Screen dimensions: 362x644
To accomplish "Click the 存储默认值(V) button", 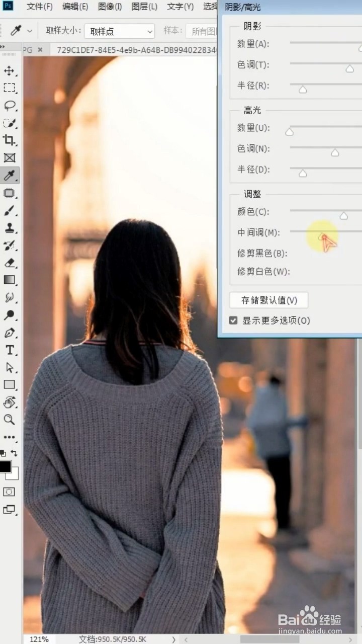I will [x=269, y=300].
